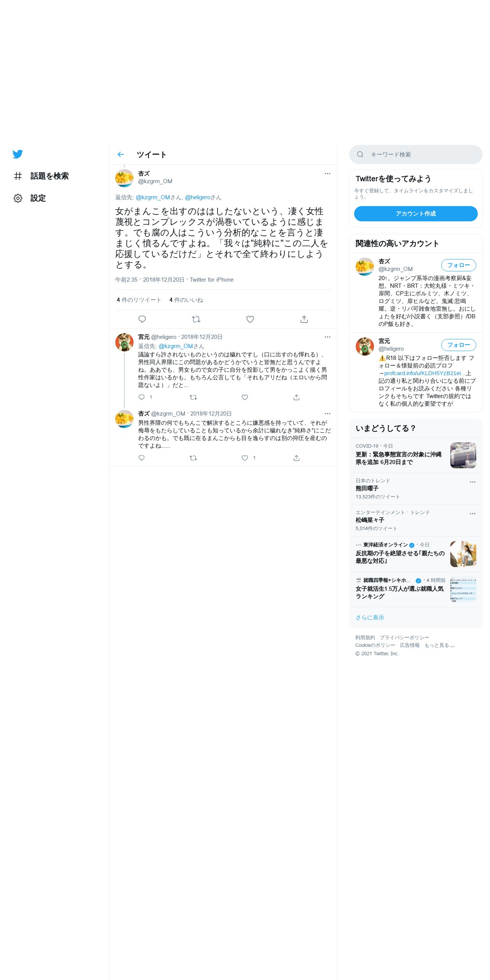Like the main tweet heart icon

click(250, 319)
